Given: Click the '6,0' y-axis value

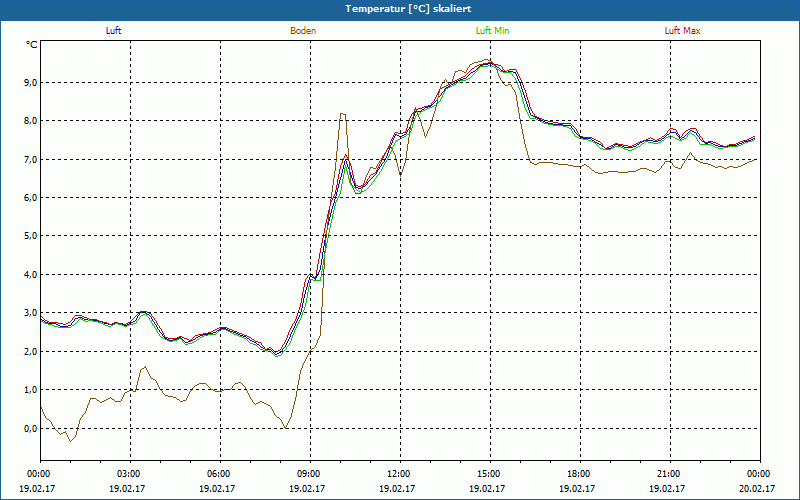Looking at the screenshot, I should (x=31, y=197).
